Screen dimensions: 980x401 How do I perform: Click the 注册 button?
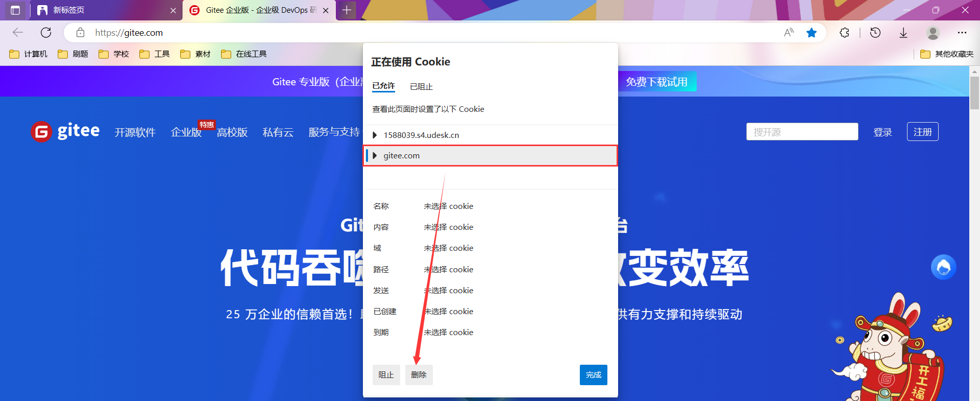click(923, 132)
